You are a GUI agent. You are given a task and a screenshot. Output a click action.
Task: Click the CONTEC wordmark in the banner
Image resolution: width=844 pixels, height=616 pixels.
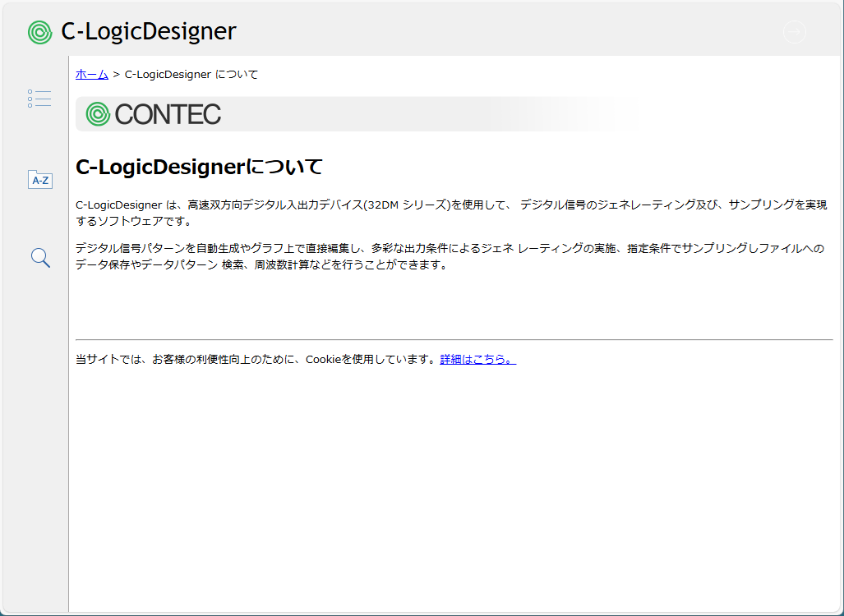point(168,114)
